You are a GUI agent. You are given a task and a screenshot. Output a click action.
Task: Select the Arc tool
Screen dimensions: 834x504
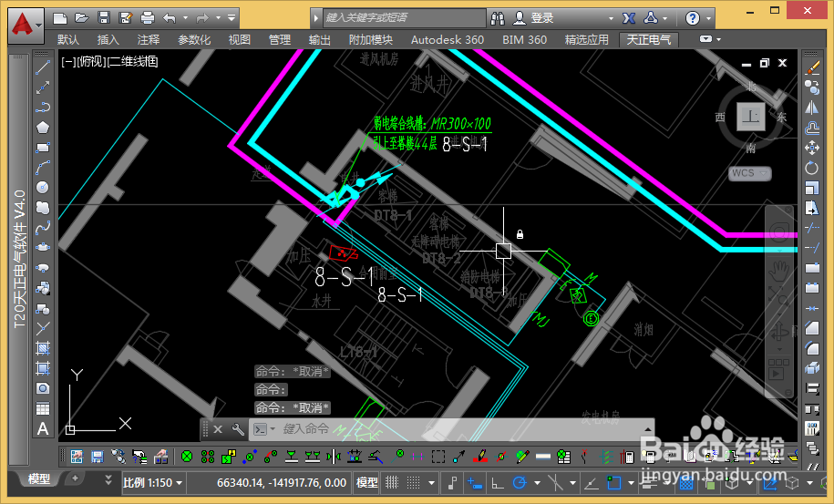(x=43, y=168)
